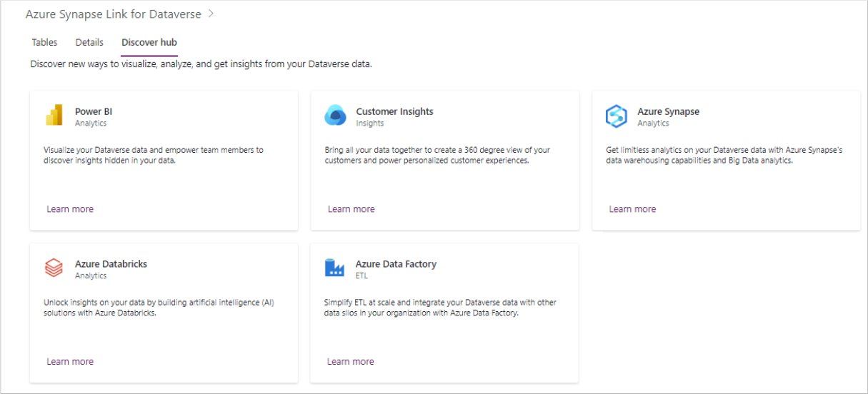Click the Customer Insights card heading
Viewport: 868px width, 394px height.
[x=394, y=111]
